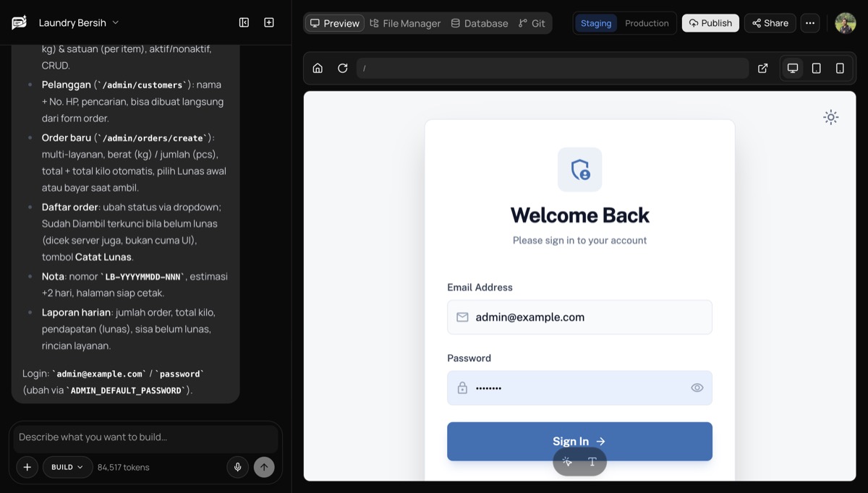Activate the element selector cursor tool
The height and width of the screenshot is (493, 868).
[x=567, y=462]
